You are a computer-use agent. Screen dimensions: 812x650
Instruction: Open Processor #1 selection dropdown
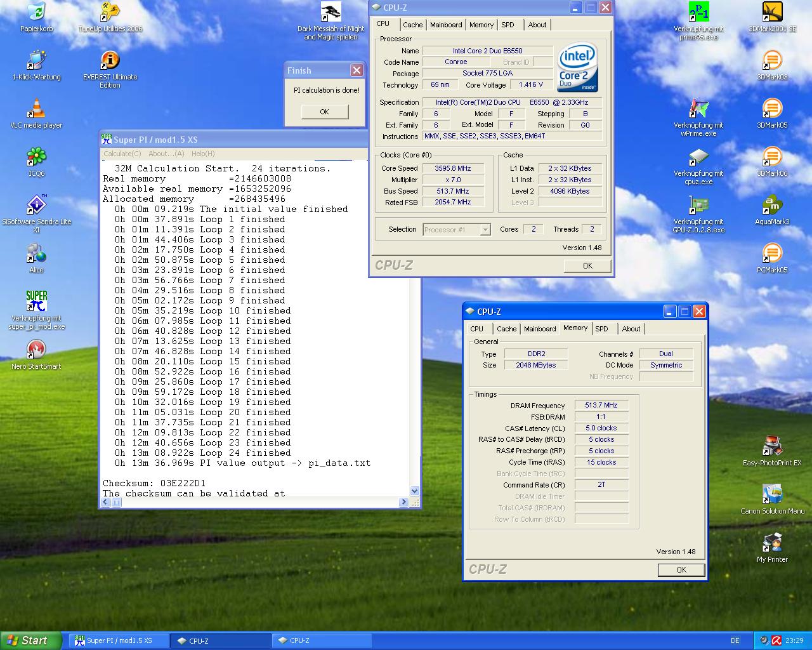(457, 230)
